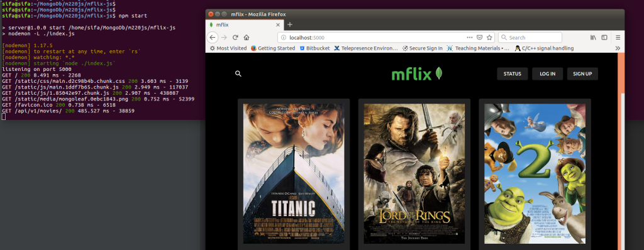Show sidebars icon in Firefox toolbar

coord(604,37)
